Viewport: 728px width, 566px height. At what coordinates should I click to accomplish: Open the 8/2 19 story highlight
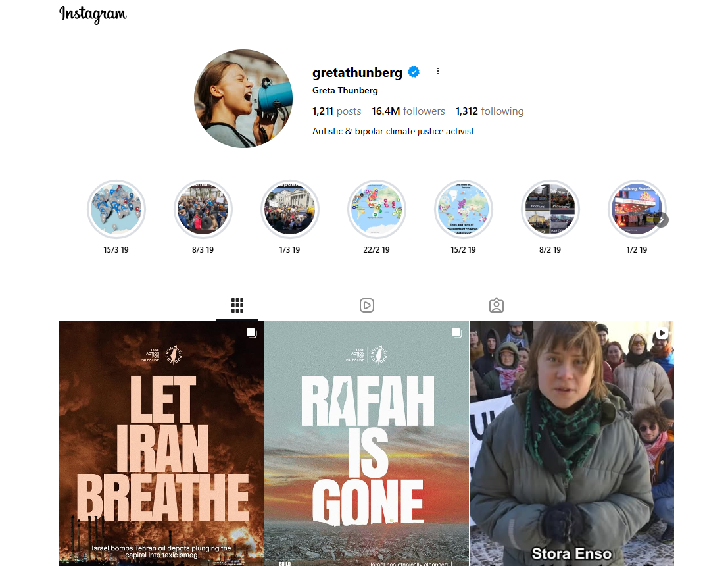click(x=550, y=209)
